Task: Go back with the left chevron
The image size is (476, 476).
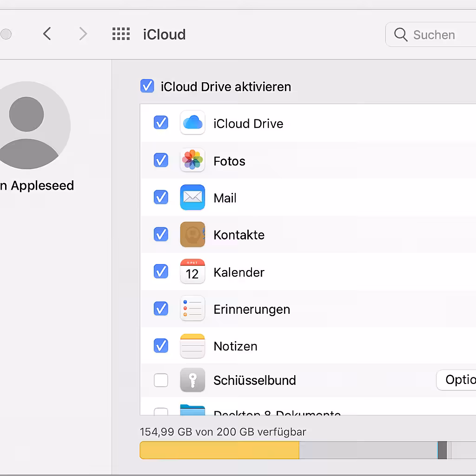Action: tap(47, 33)
